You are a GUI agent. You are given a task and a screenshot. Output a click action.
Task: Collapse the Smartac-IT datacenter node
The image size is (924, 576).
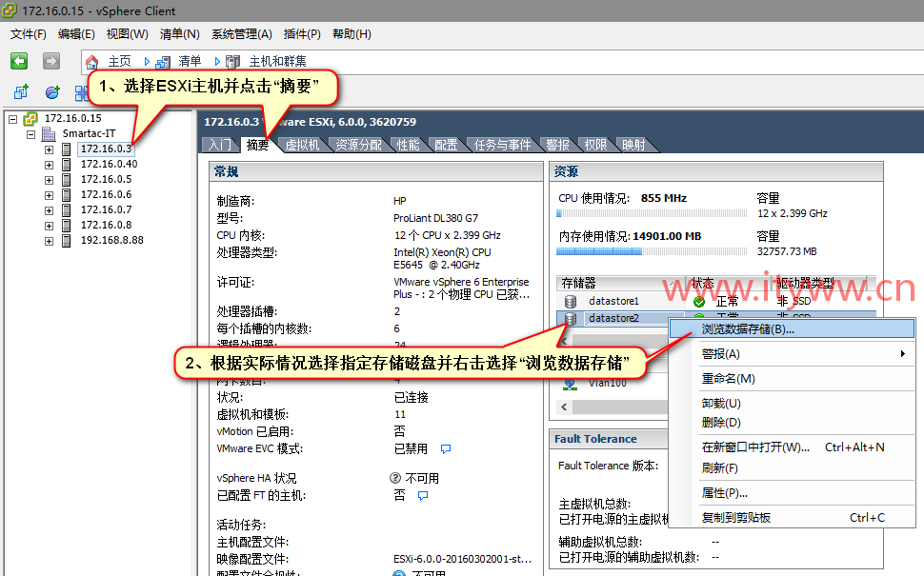tap(30, 134)
